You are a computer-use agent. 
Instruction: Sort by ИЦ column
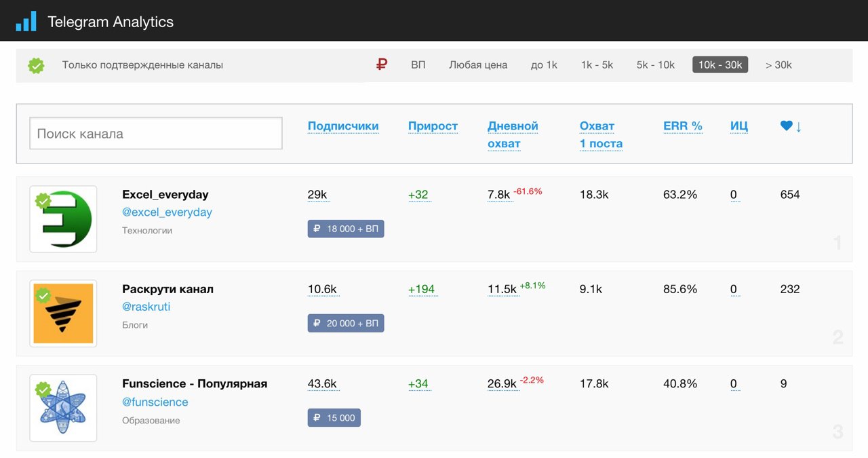pos(739,126)
